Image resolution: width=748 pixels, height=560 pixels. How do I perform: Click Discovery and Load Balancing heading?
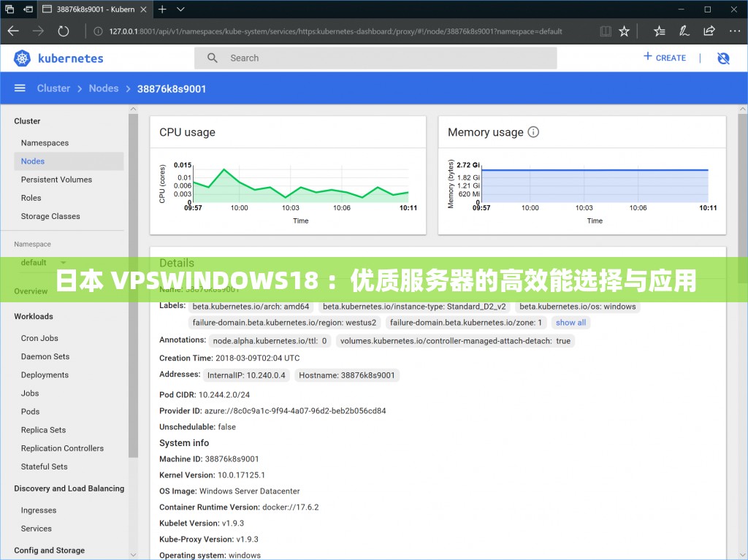69,488
